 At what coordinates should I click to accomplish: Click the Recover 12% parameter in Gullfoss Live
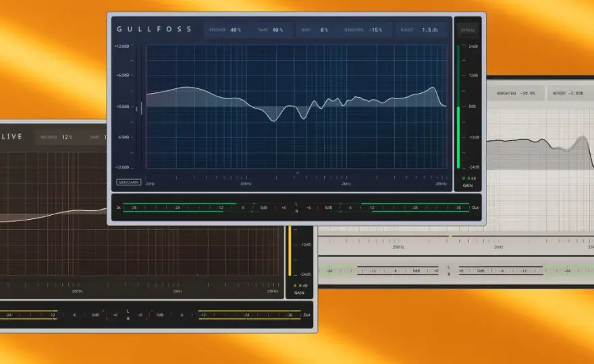57,138
